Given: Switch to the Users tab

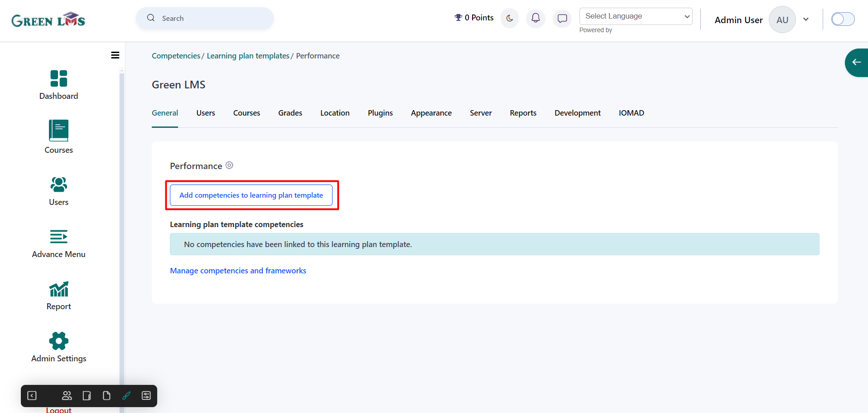Looking at the screenshot, I should [x=206, y=113].
